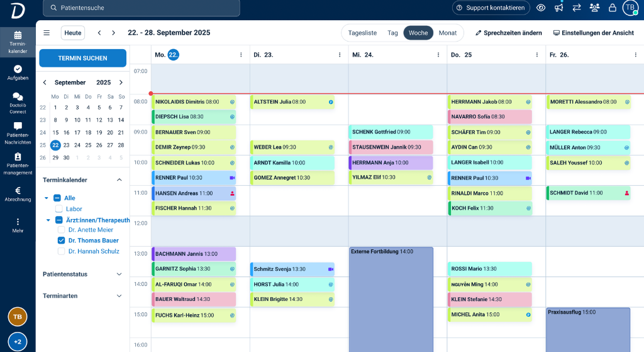
Task: Click the megaphone announcements icon
Action: (558, 8)
